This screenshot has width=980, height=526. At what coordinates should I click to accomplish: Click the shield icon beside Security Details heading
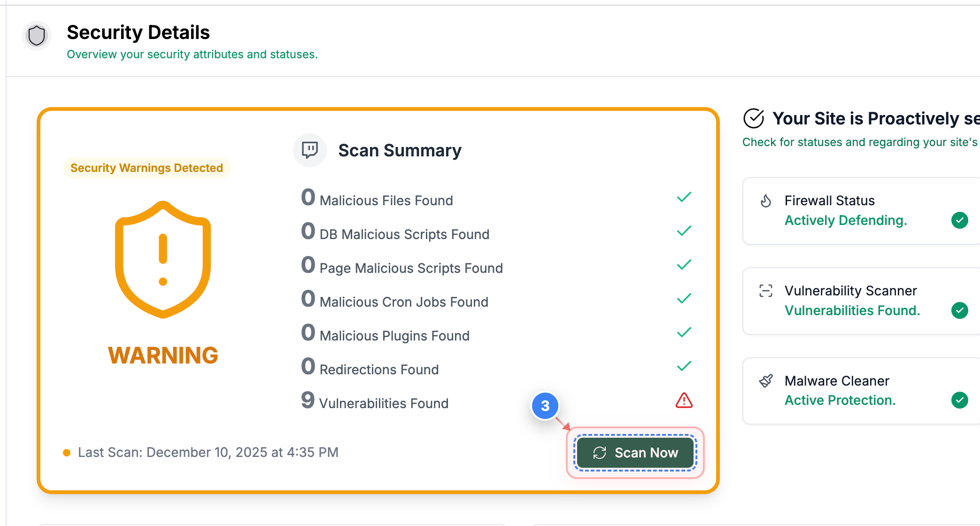tap(36, 35)
